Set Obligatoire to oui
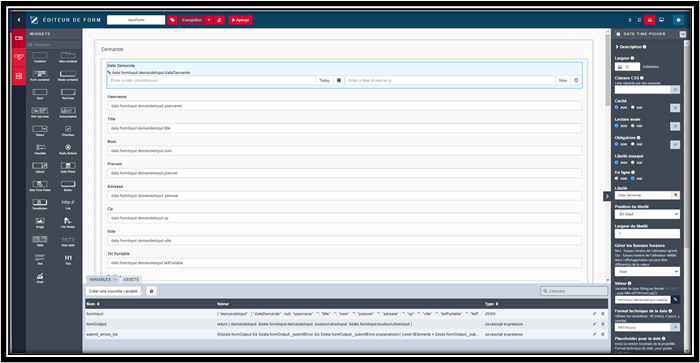 click(x=633, y=144)
